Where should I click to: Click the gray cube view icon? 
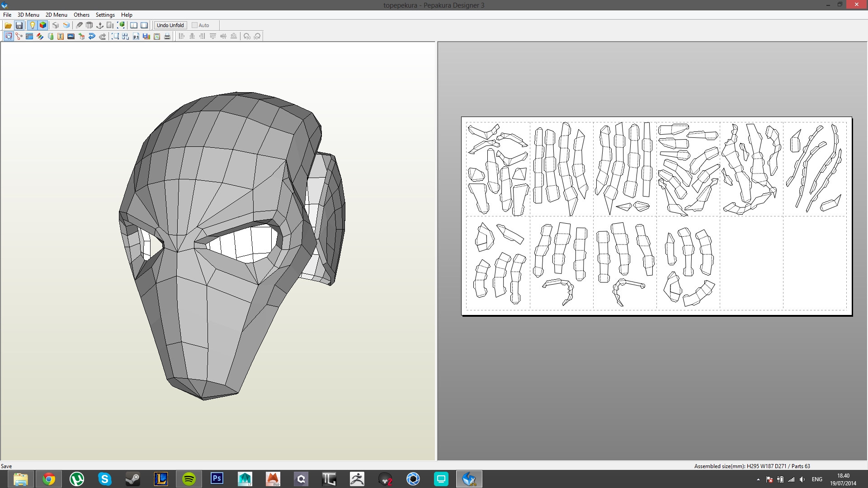pos(56,25)
